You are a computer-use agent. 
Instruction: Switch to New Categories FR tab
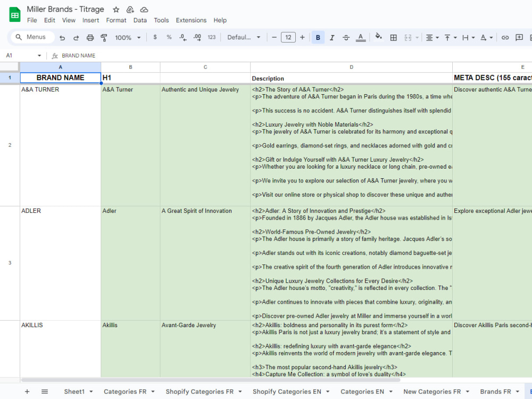[432, 392]
